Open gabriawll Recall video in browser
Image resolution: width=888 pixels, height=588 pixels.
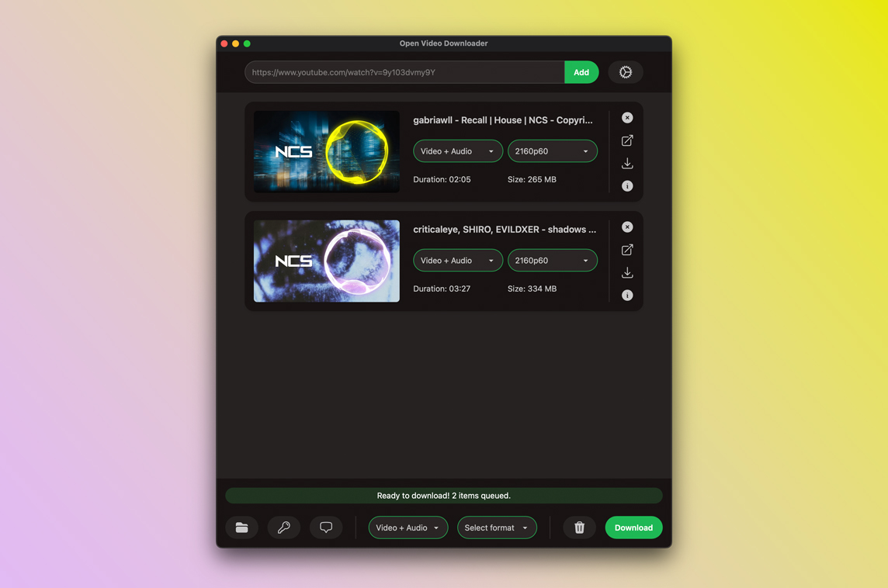point(627,140)
